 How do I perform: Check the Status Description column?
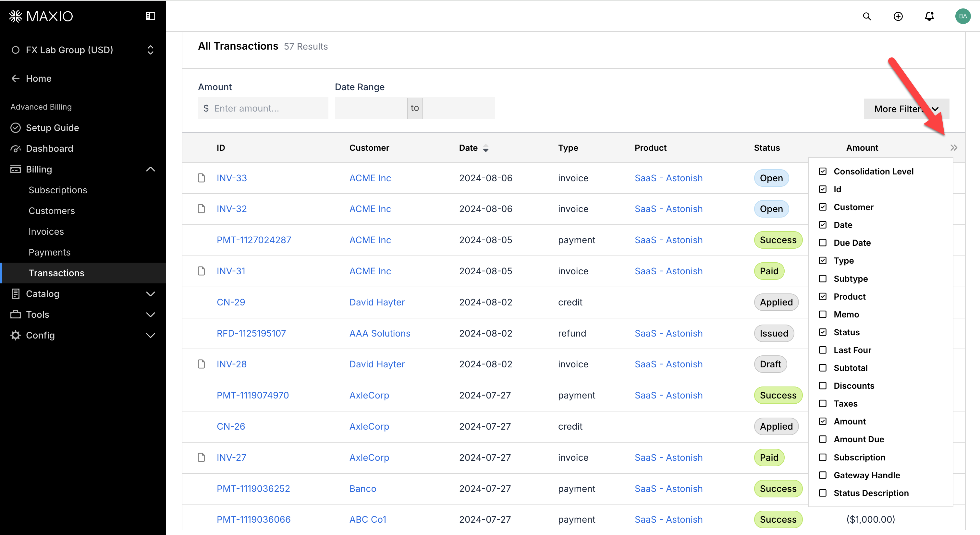823,493
